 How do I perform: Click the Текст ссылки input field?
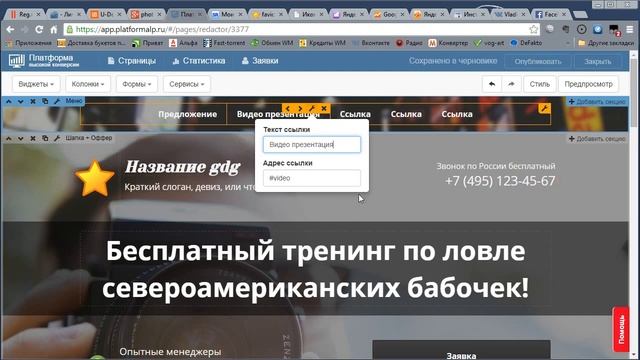(312, 144)
